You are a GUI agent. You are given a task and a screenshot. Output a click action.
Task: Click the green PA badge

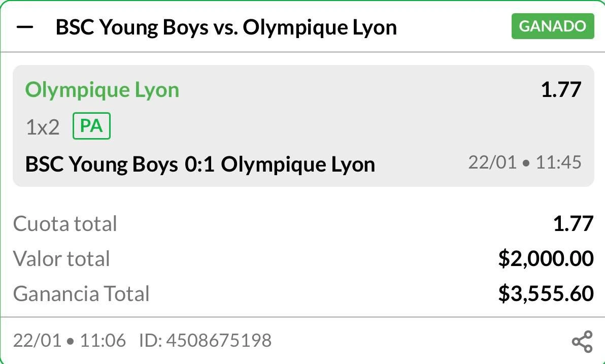[x=91, y=126]
